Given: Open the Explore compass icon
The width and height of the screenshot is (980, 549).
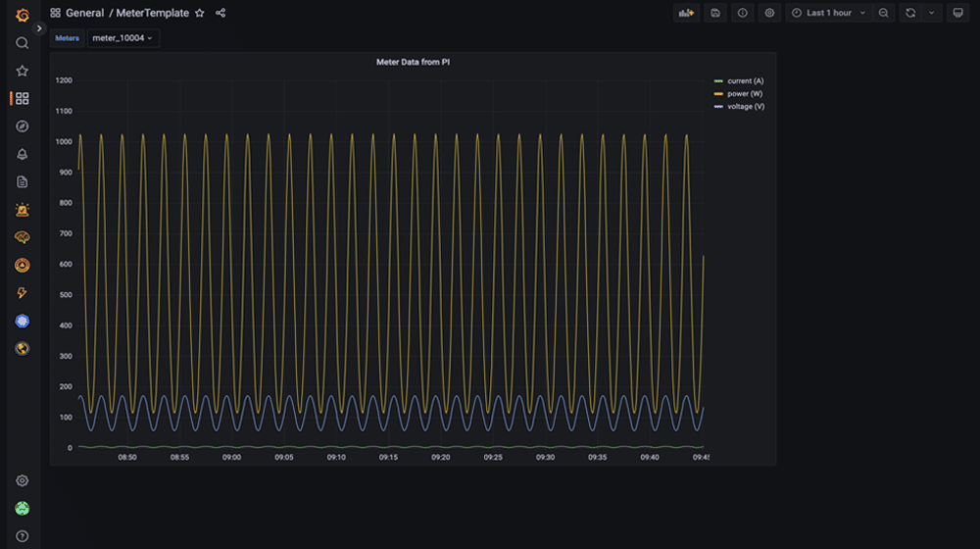Looking at the screenshot, I should 22,126.
